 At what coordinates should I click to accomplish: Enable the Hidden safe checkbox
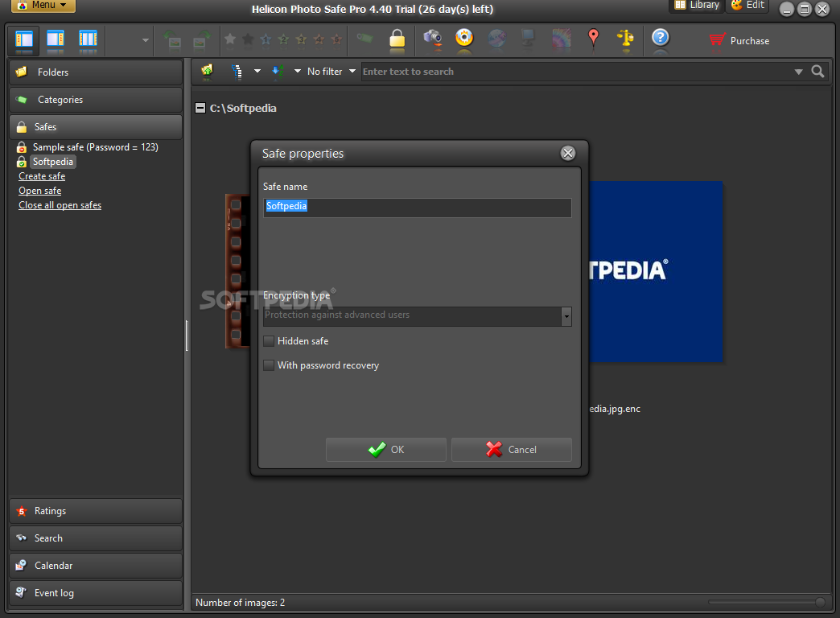[269, 341]
